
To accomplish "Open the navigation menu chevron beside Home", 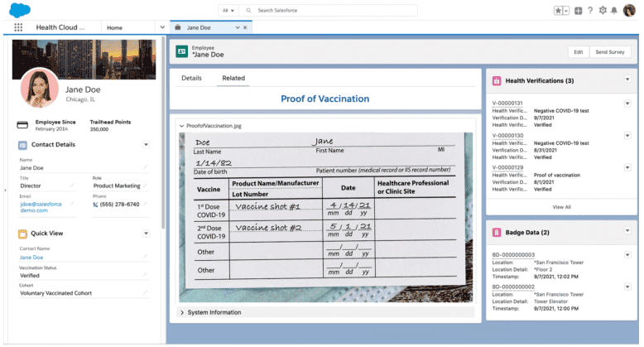I will click(162, 27).
